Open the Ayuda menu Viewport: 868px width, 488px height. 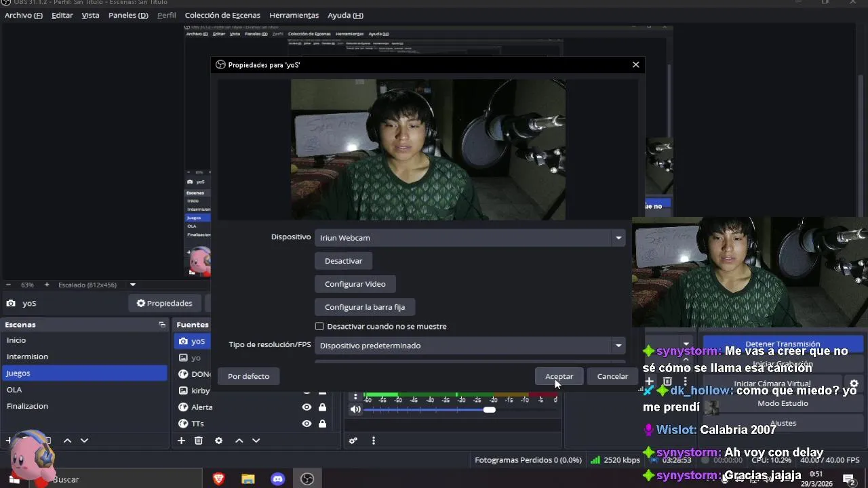[345, 15]
